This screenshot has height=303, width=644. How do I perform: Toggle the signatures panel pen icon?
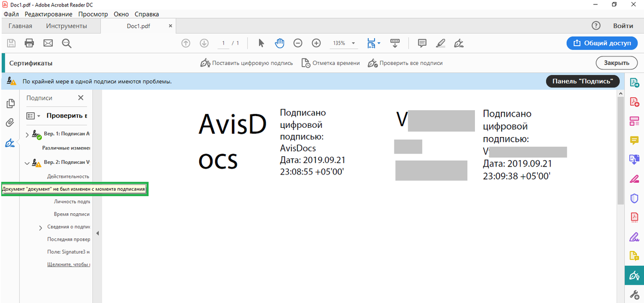[10, 143]
